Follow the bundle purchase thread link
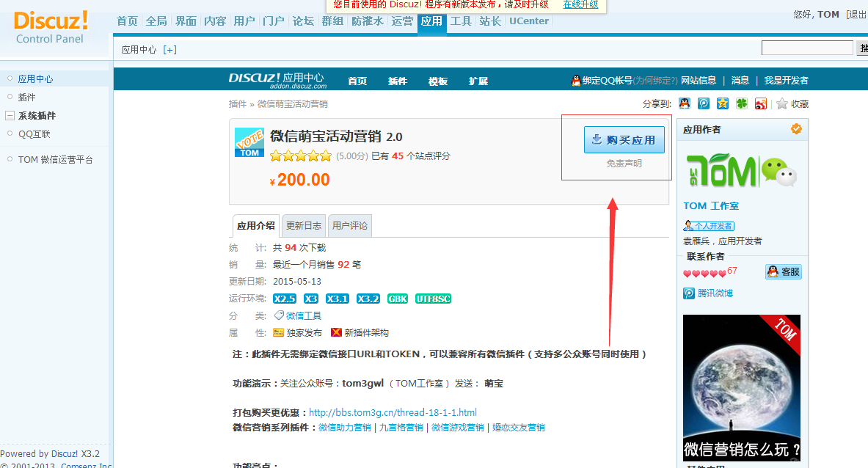The image size is (868, 468). click(x=393, y=412)
